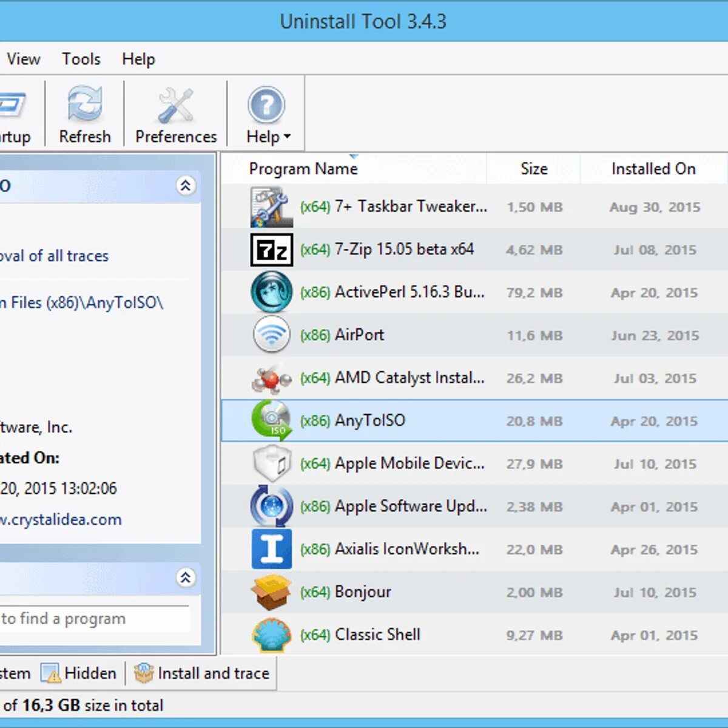This screenshot has height=728, width=728.
Task: Click the Apple Software Update icon
Action: 271,506
